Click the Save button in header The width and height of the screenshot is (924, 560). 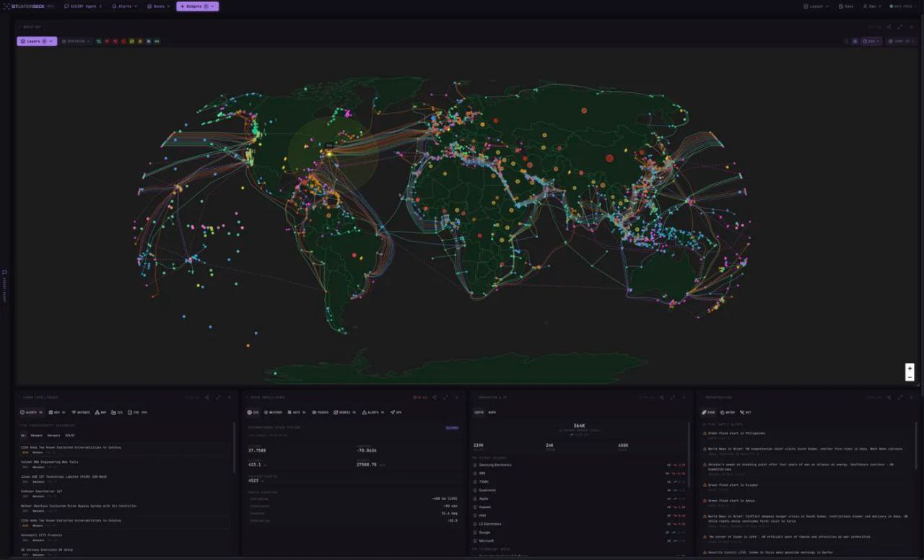pos(846,6)
